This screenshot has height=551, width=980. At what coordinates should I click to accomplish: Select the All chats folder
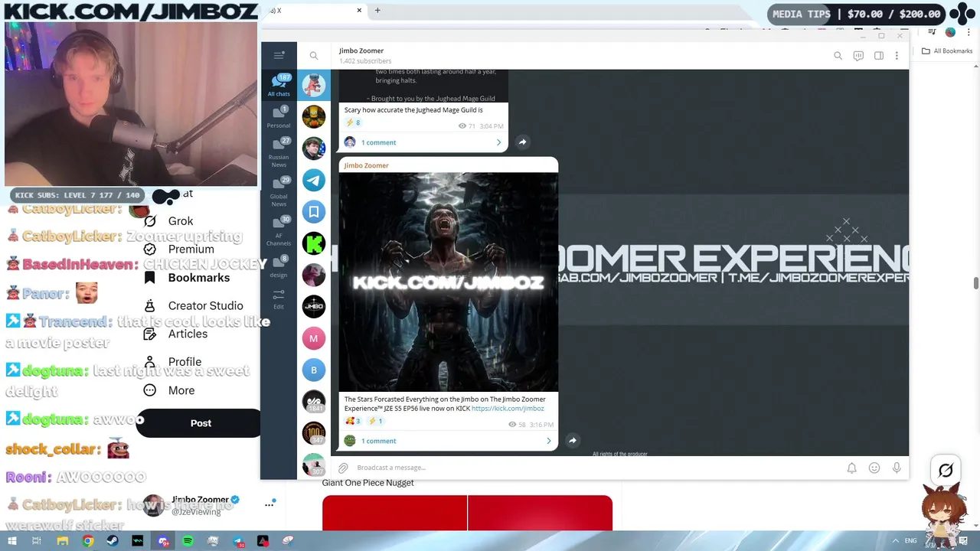pos(279,85)
